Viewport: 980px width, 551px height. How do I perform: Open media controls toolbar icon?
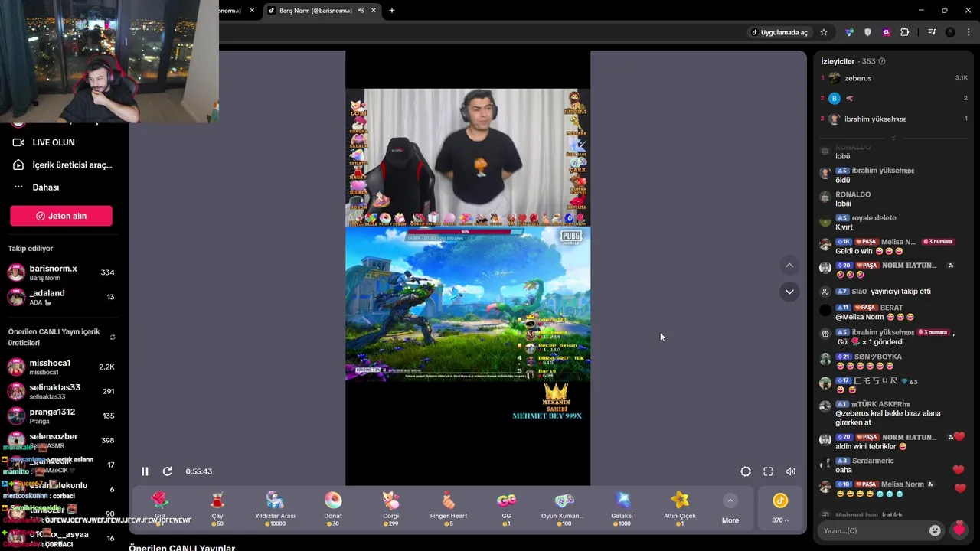(x=932, y=32)
